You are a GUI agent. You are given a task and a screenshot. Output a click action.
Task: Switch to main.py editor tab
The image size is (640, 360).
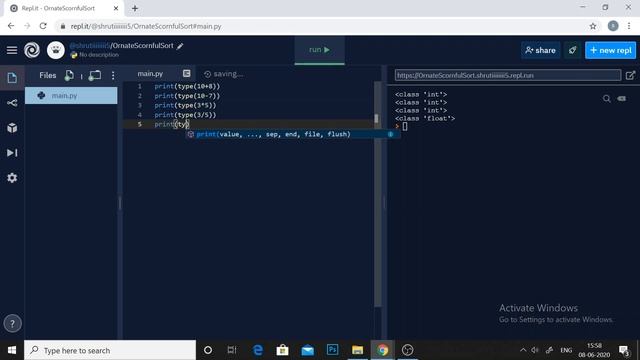coord(150,74)
